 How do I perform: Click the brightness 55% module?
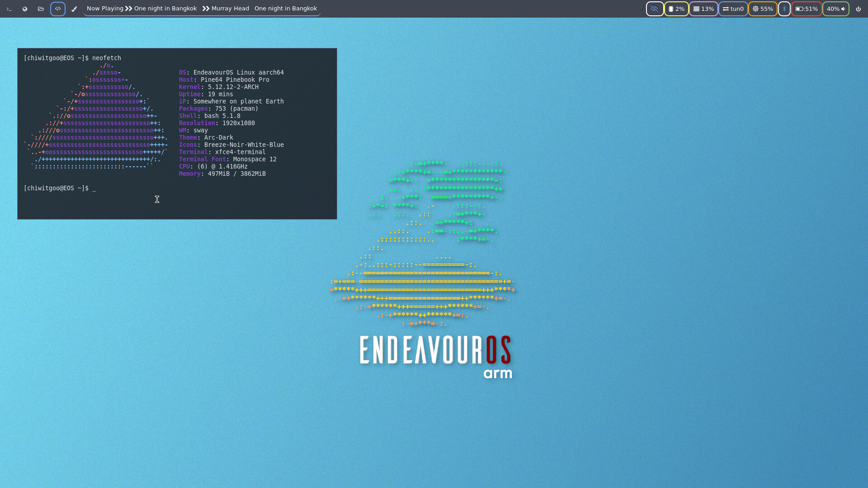(x=763, y=9)
